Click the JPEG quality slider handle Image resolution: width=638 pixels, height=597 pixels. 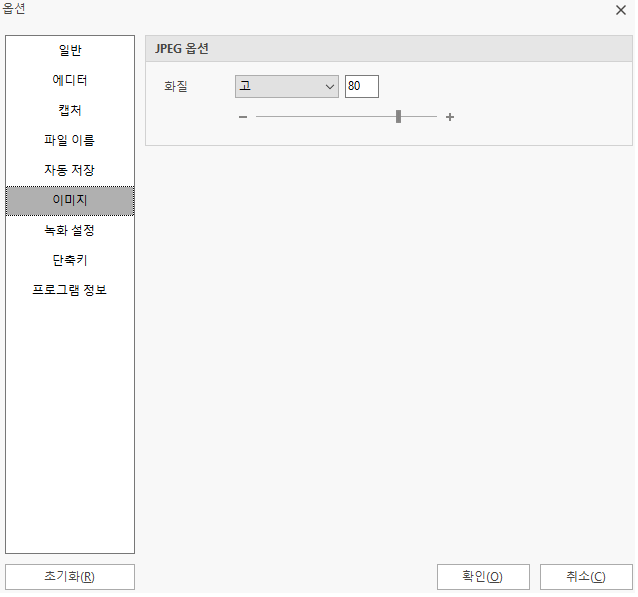tap(400, 117)
